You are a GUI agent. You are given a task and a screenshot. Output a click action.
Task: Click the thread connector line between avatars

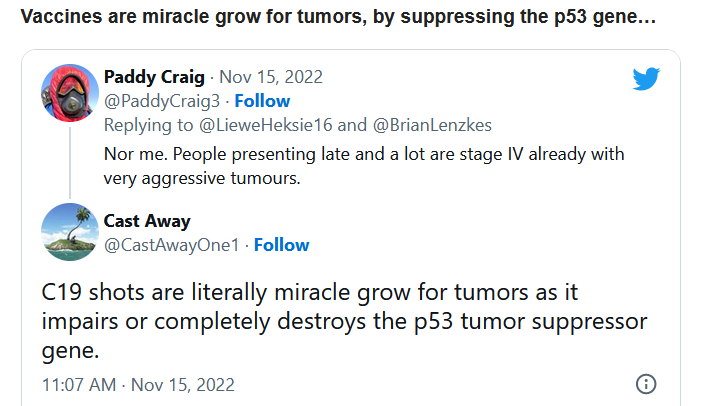pyautogui.click(x=69, y=160)
